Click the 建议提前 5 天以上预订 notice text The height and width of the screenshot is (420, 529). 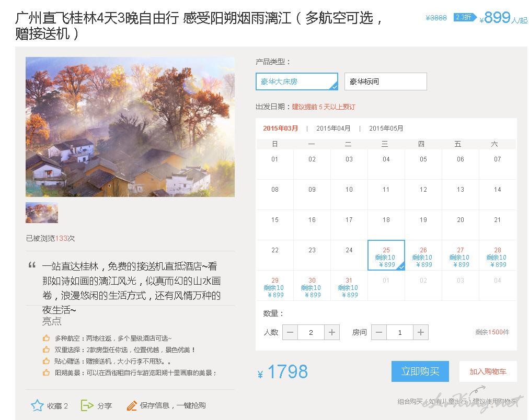coord(324,107)
